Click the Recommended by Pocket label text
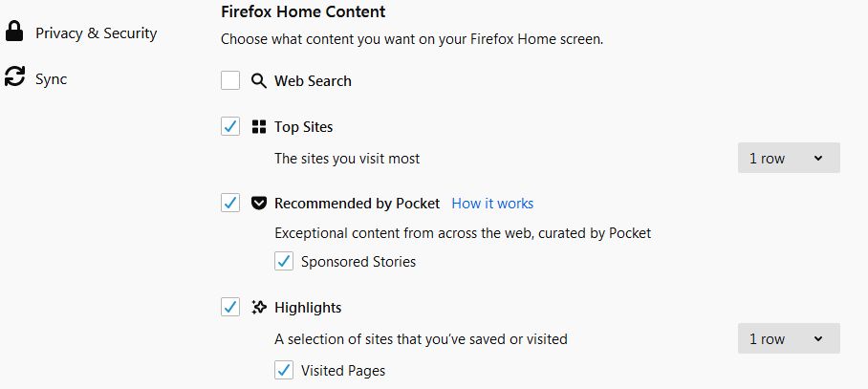Image resolution: width=868 pixels, height=389 pixels. pyautogui.click(x=358, y=204)
